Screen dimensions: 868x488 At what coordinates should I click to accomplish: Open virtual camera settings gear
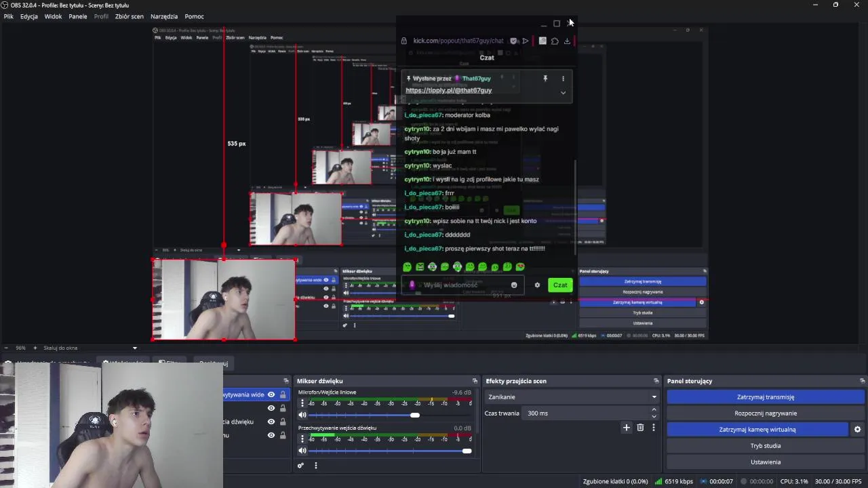click(x=857, y=429)
